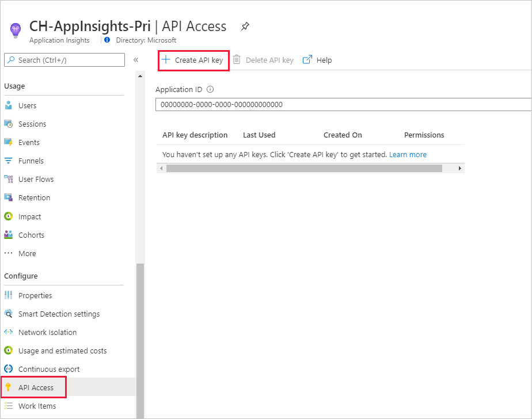Click the Funnels filter icon
Screen dimensions: 532x419
pyautogui.click(x=9, y=161)
